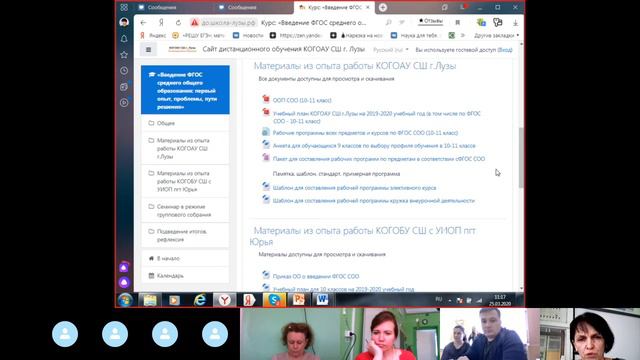The height and width of the screenshot is (360, 640).
Task: Click the RU keyboard language indicator
Action: (x=438, y=299)
